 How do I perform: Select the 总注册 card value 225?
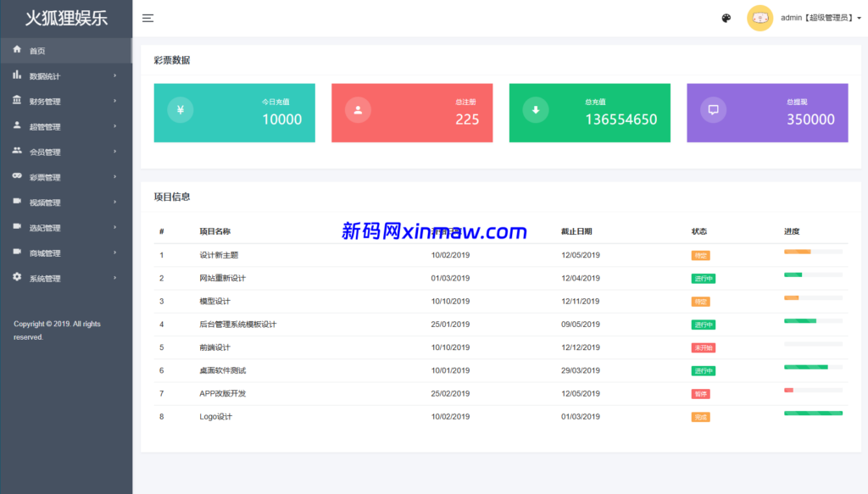(x=467, y=119)
